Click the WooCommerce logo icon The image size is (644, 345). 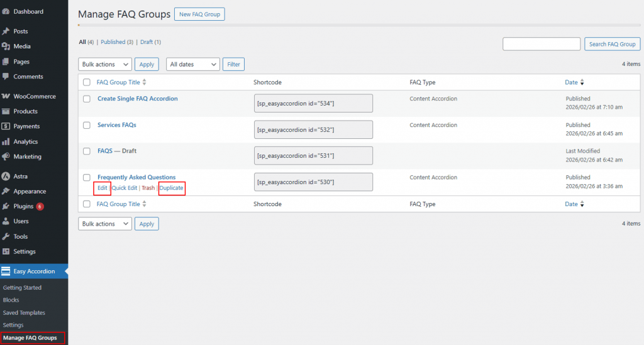click(6, 97)
